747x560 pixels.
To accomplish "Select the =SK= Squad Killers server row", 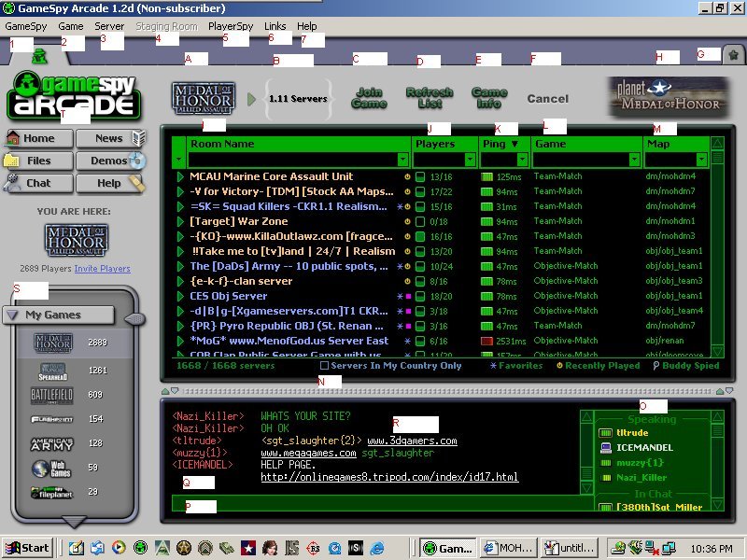I will (x=440, y=206).
